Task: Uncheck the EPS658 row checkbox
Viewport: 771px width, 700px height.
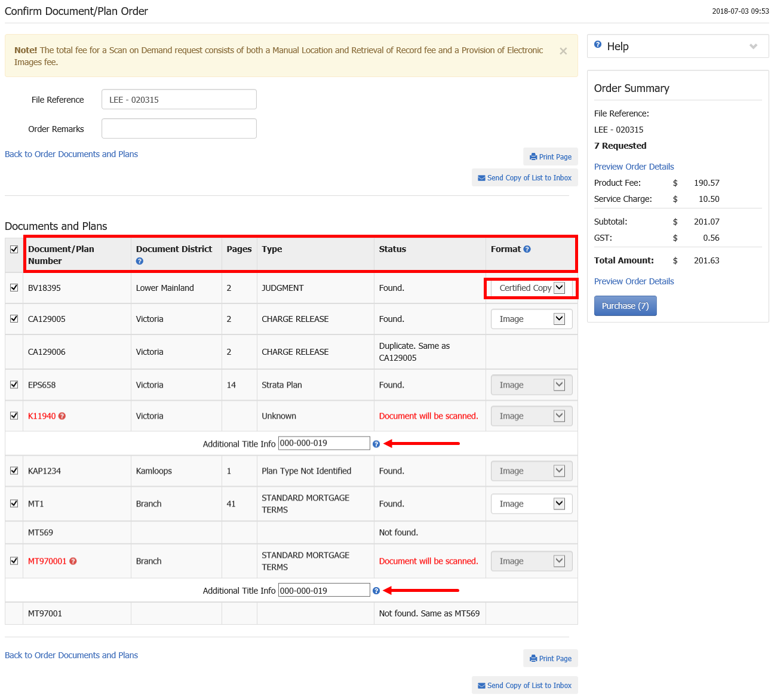Action: click(14, 385)
